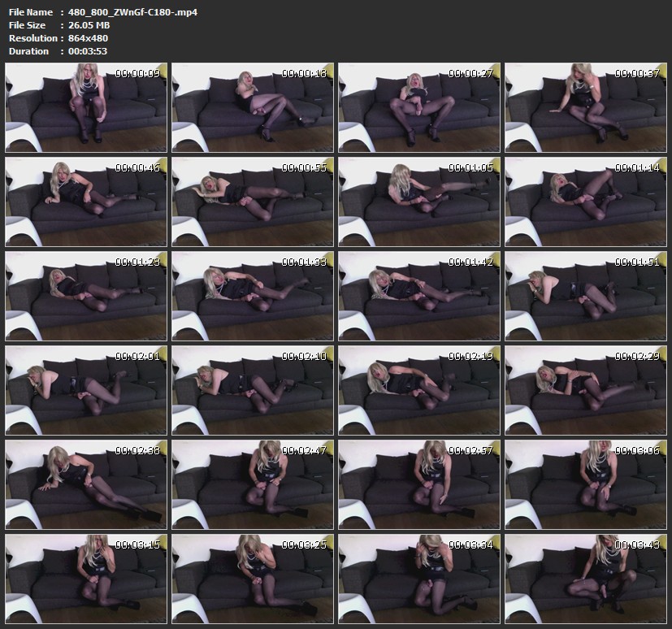Select the frame marked 00:00:18
The width and height of the screenshot is (672, 629).
(x=253, y=108)
